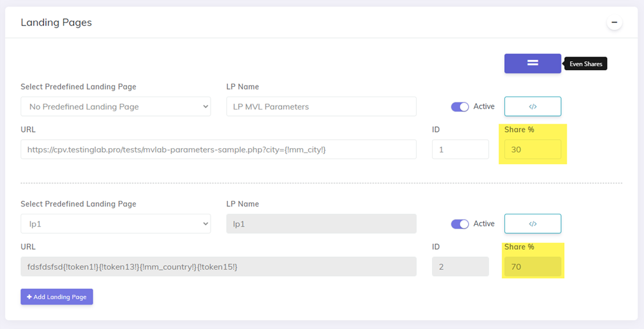This screenshot has height=329, width=644.
Task: Open the lp1 predefined landing page dropdown
Action: pos(115,223)
